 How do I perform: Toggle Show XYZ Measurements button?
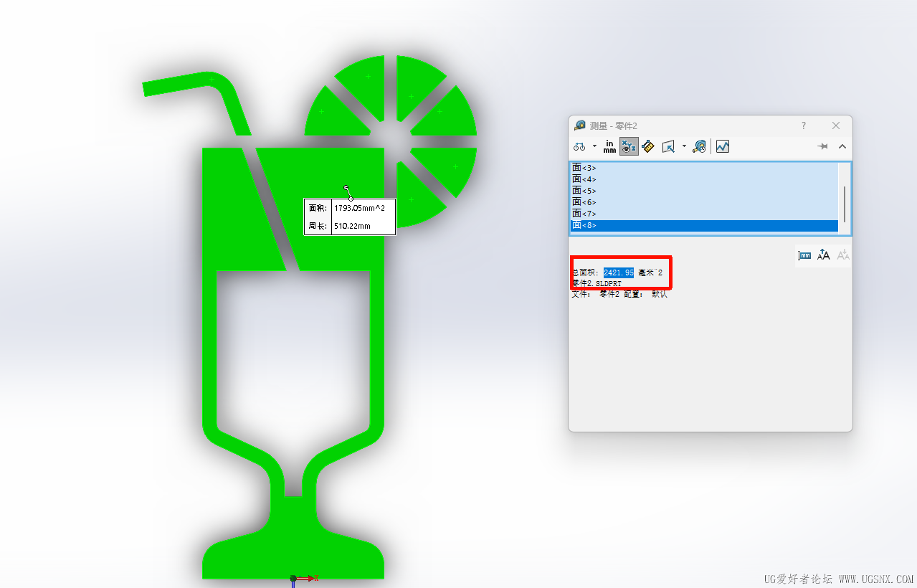pos(629,146)
